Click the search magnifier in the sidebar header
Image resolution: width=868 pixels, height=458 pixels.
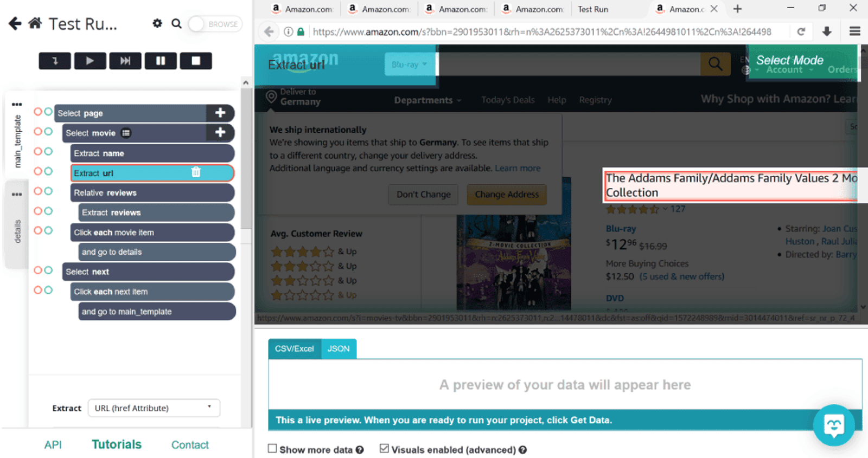pyautogui.click(x=176, y=23)
